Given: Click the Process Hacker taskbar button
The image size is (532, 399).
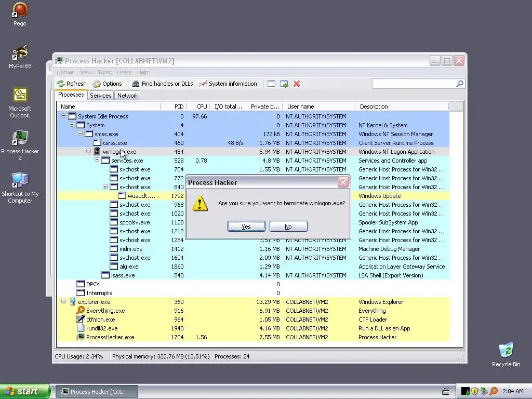Looking at the screenshot, I should [x=96, y=392].
